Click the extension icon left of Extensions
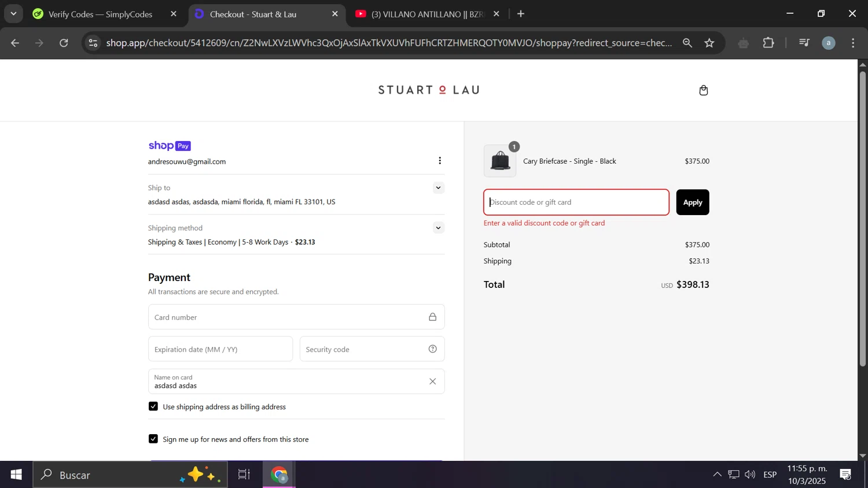 (x=744, y=43)
